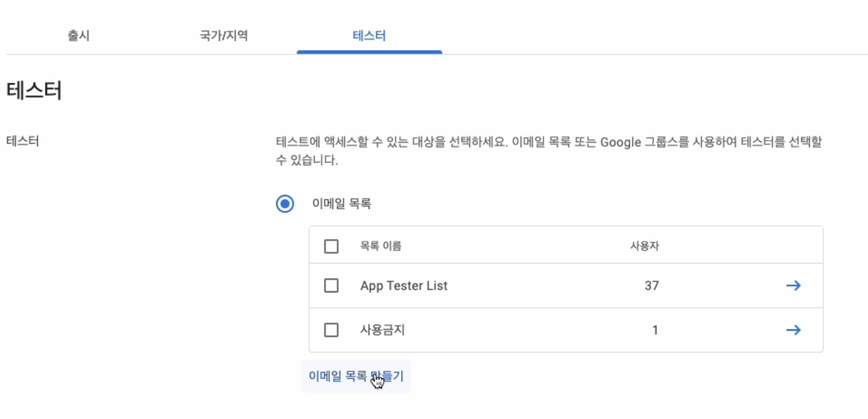Click the user count of 사용금지 row

click(655, 330)
